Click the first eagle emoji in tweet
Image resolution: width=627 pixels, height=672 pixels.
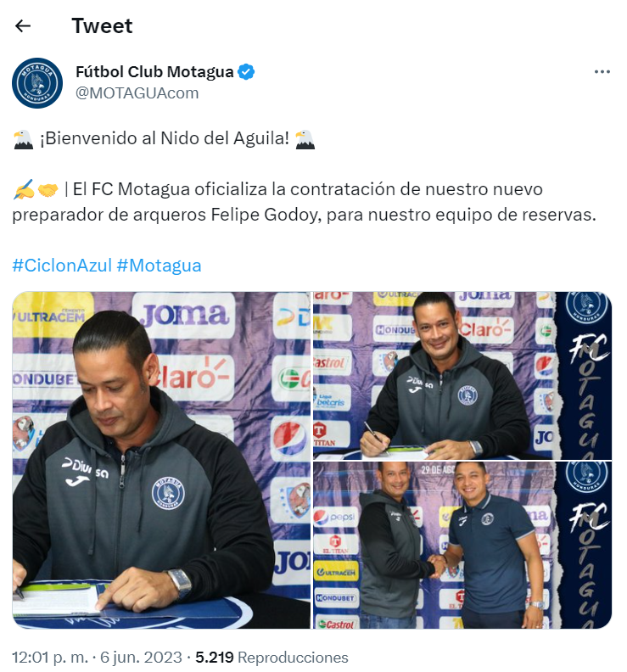click(23, 139)
